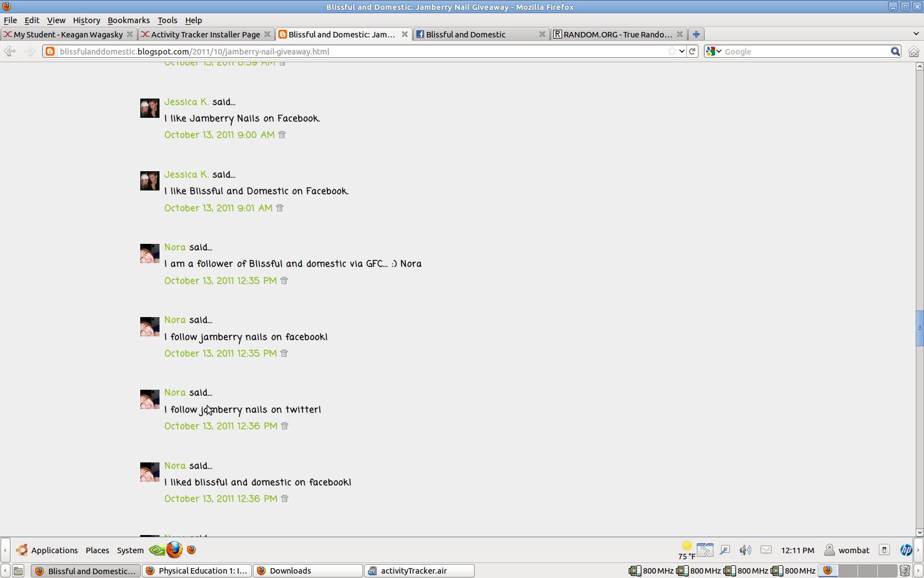Open the search engine dropdown

714,51
